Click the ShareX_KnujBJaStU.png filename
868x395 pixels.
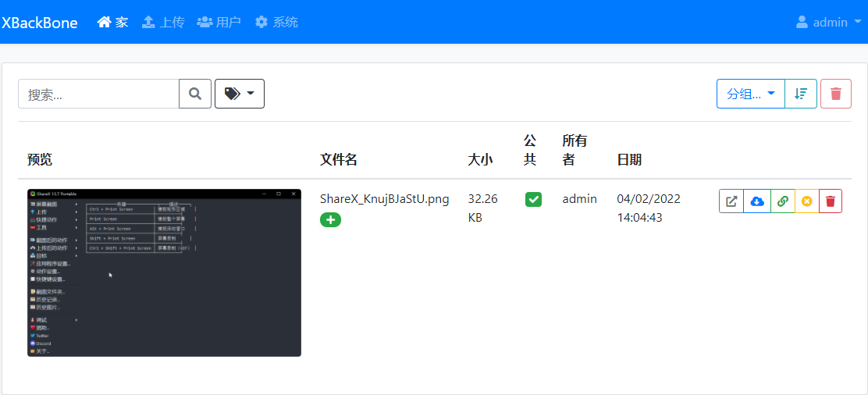click(384, 199)
